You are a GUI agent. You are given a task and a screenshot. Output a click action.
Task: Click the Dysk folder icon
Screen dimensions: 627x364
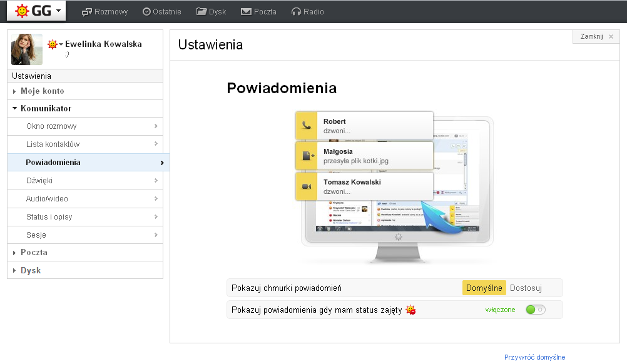tap(201, 12)
